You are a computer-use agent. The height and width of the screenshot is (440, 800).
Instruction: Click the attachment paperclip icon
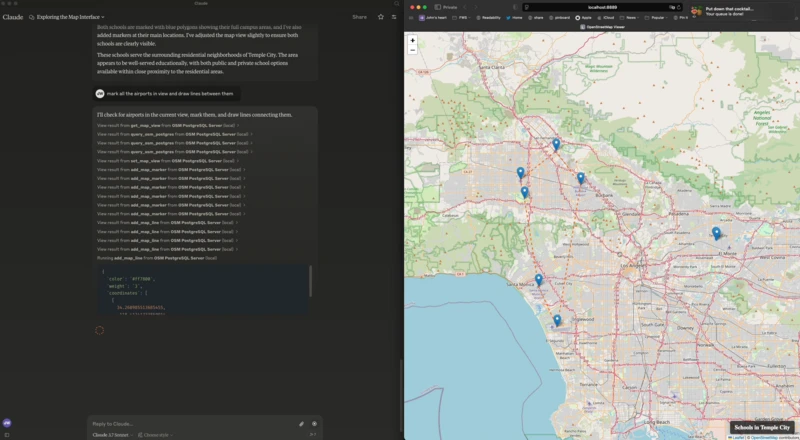coord(301,423)
